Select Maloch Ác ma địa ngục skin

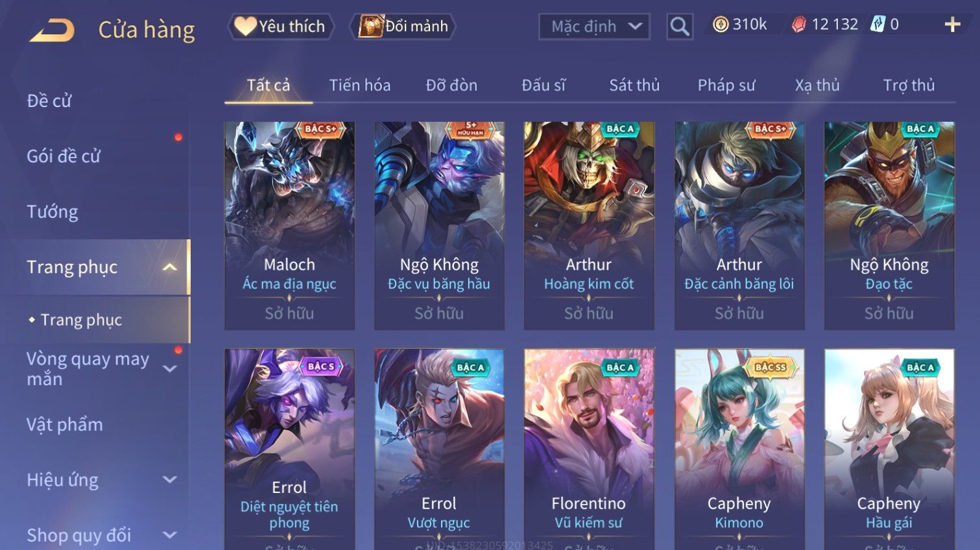pos(289,225)
